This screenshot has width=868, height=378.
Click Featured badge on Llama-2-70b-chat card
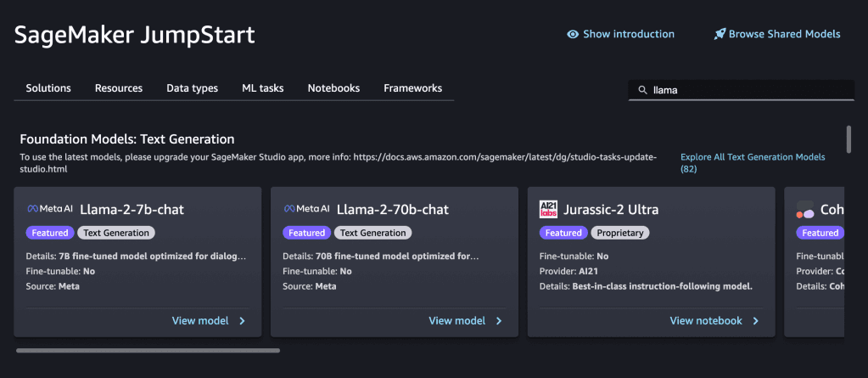pos(306,233)
